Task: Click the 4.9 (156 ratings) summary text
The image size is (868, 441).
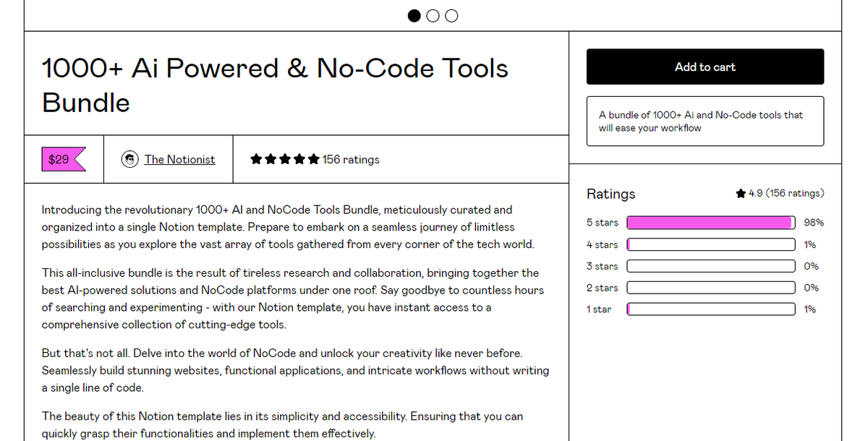Action: pos(786,193)
